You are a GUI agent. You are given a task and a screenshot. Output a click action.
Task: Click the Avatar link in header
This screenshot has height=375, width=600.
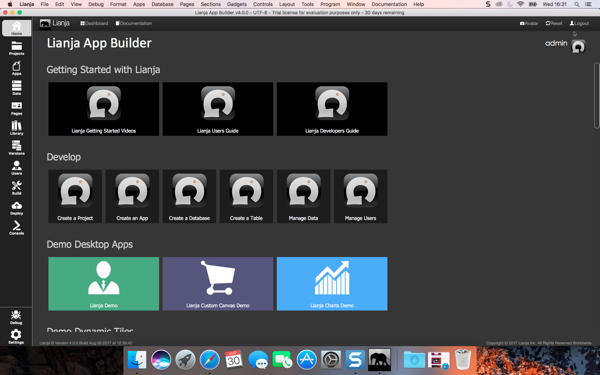pyautogui.click(x=529, y=23)
